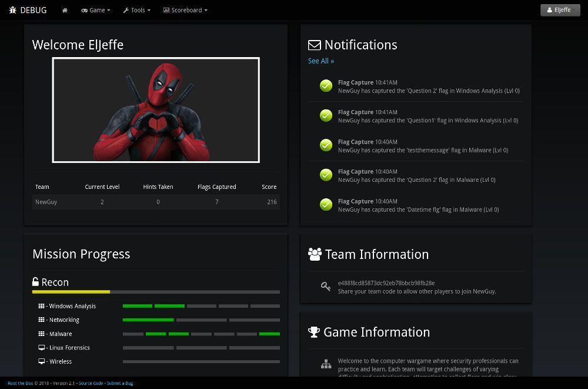Click check icon for 'Question1' Windows Analysis capture
The image size is (588, 389).
[x=326, y=115]
